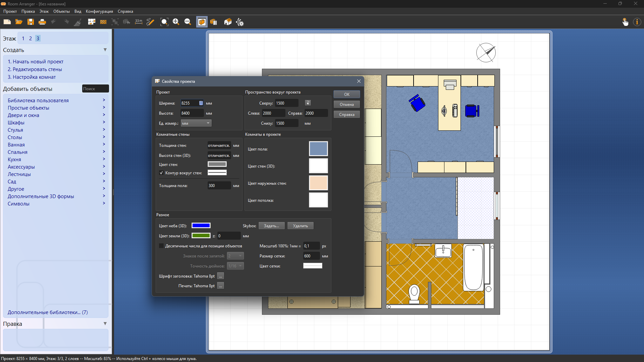Click the insert object cube icon
The height and width of the screenshot is (362, 644).
[x=126, y=22]
